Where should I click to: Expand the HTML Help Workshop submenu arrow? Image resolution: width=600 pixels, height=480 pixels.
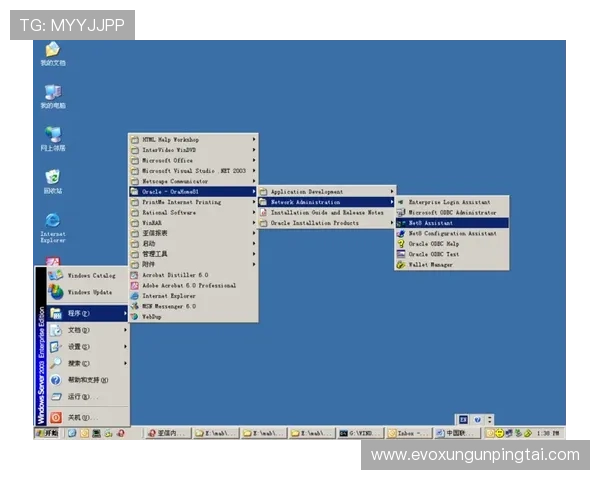pos(254,139)
